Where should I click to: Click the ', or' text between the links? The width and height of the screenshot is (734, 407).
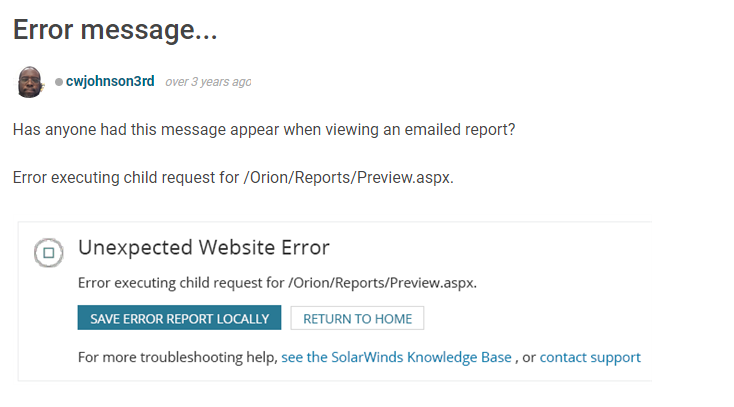pyautogui.click(x=525, y=357)
